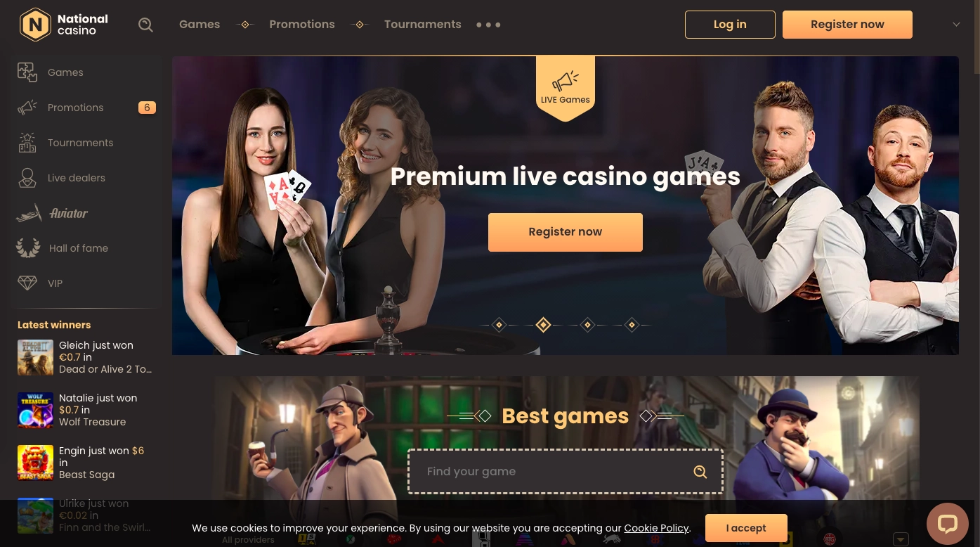980x547 pixels.
Task: Expand the three dots more menu
Action: [x=488, y=25]
